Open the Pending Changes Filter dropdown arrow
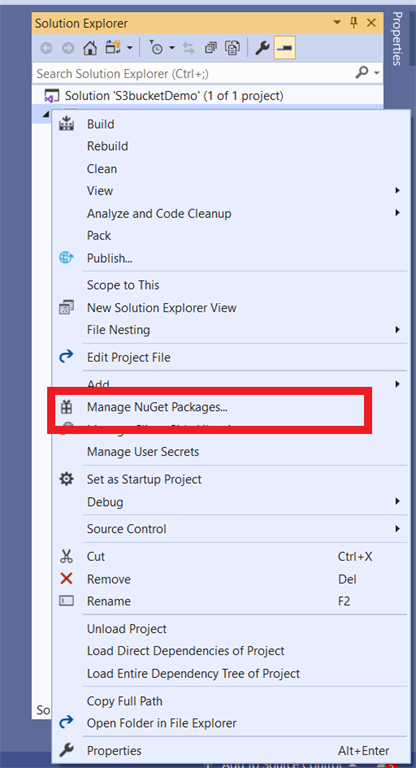Image resolution: width=416 pixels, height=768 pixels. pos(172,48)
